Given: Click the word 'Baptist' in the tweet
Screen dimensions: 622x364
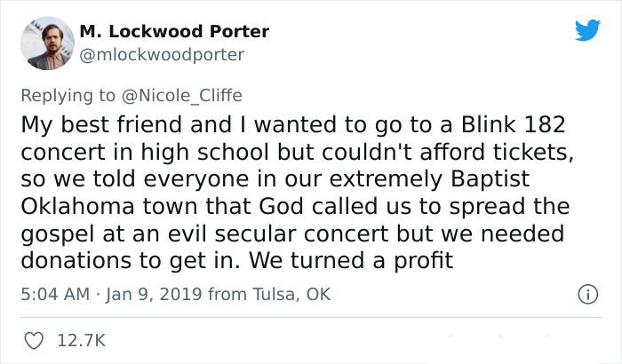Looking at the screenshot, I should point(490,179).
